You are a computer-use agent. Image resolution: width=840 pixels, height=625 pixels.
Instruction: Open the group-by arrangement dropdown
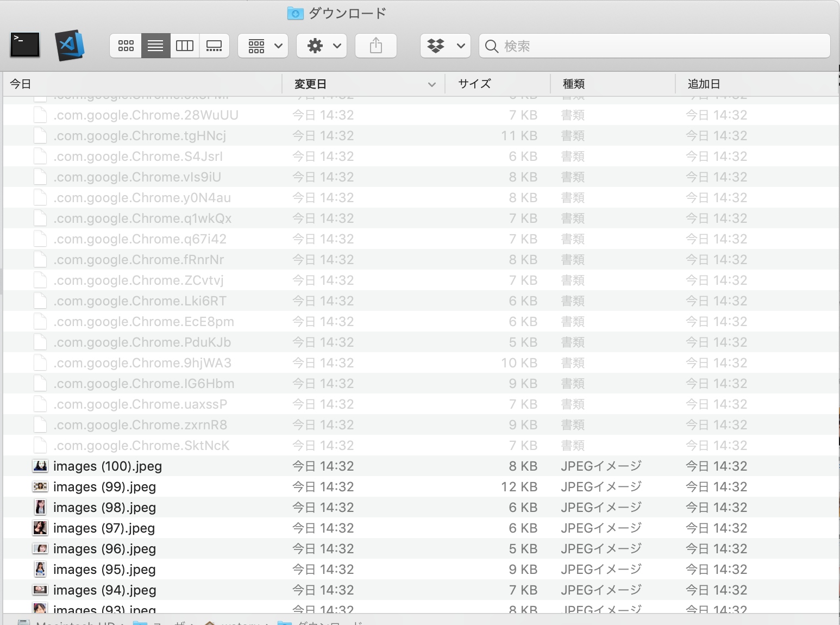click(x=264, y=46)
